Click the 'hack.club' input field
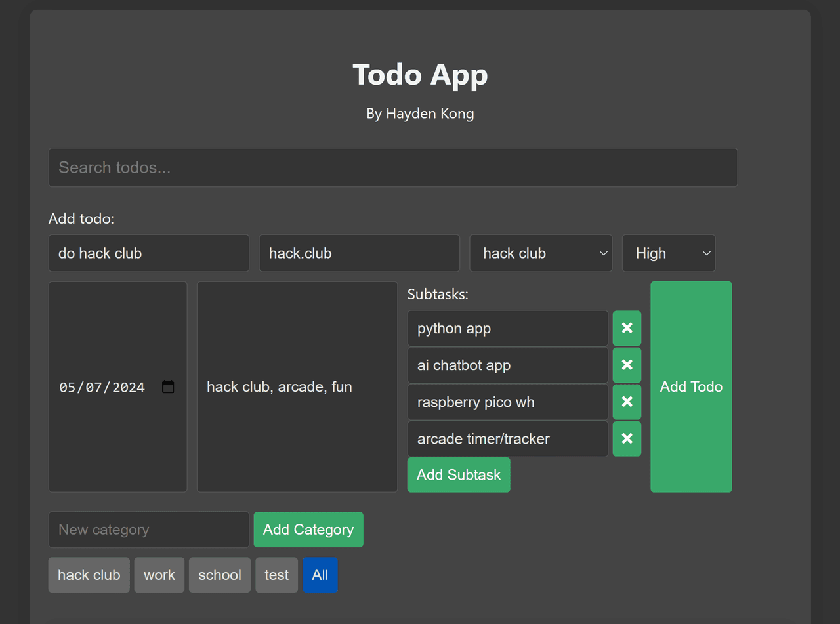This screenshot has height=624, width=840. coord(359,253)
